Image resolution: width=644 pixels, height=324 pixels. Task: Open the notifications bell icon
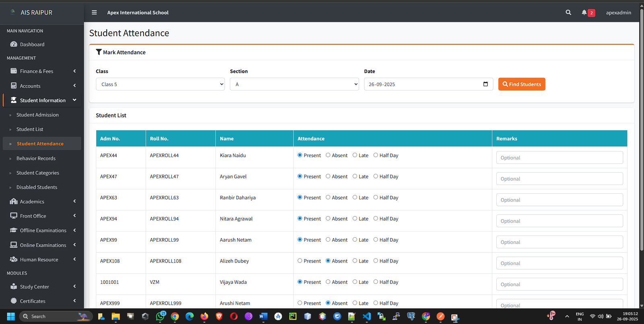tap(584, 12)
